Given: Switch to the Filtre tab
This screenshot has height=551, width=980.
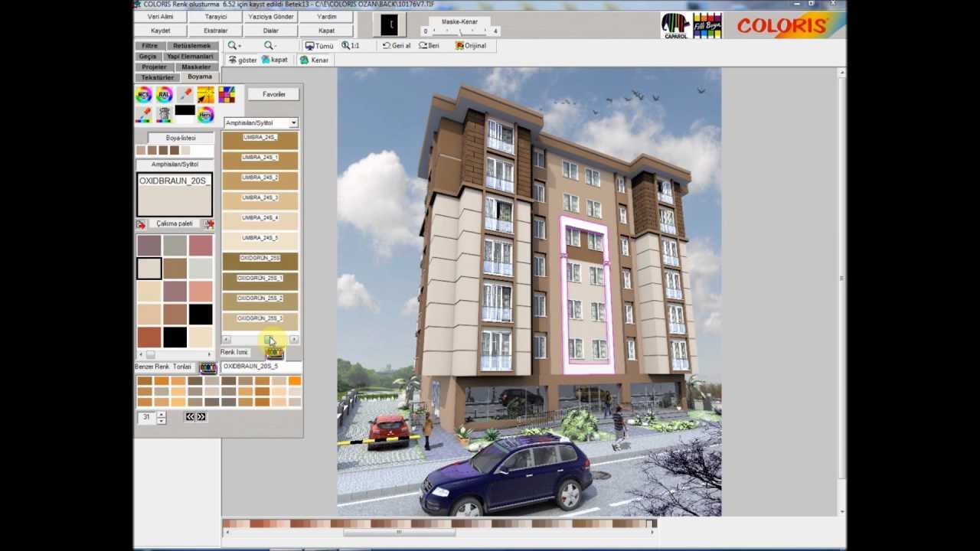Looking at the screenshot, I should pos(150,46).
